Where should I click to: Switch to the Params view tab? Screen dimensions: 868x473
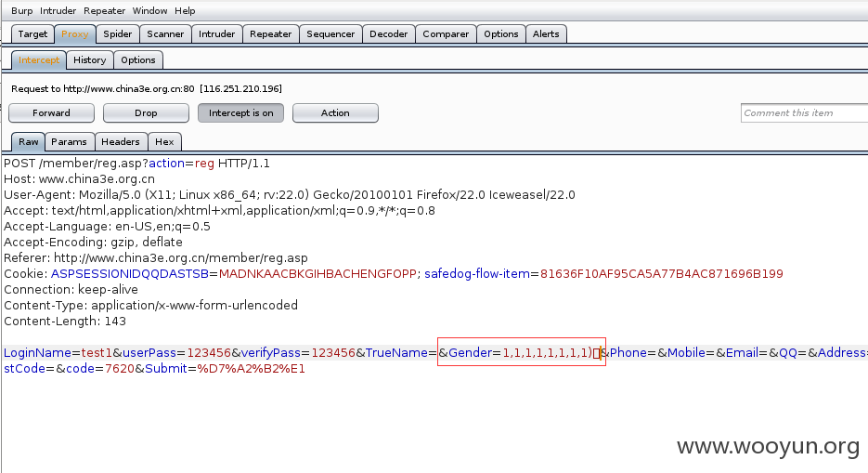(x=70, y=142)
